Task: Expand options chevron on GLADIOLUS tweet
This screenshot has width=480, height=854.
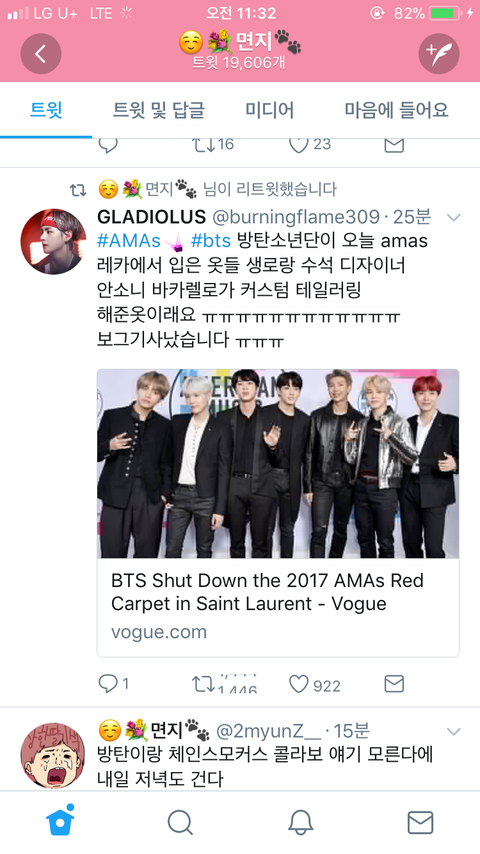Action: coord(453,217)
